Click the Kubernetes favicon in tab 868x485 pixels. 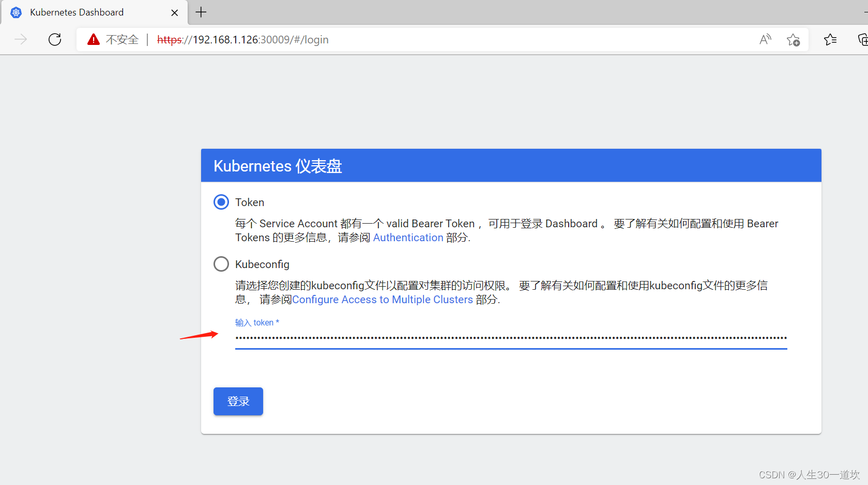coord(16,12)
